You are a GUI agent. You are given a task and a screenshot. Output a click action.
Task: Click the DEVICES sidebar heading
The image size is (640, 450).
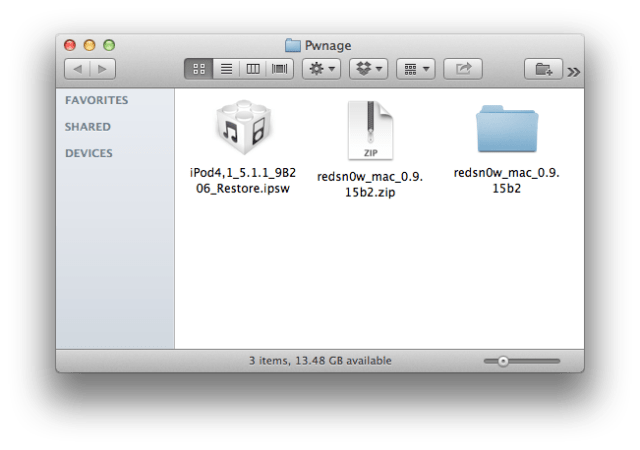(89, 153)
